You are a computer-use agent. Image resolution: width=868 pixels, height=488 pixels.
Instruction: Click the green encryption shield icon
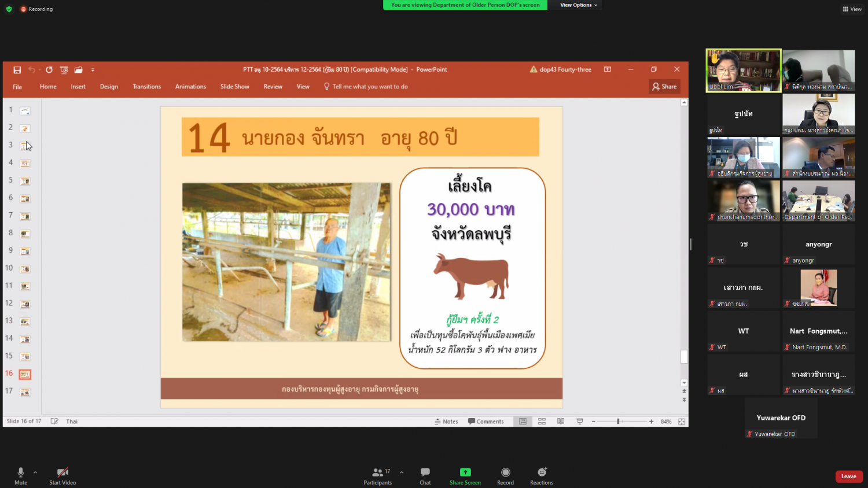click(9, 9)
